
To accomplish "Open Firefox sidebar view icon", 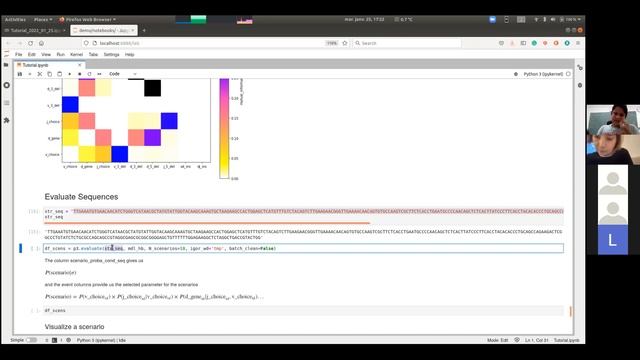I will click(523, 43).
